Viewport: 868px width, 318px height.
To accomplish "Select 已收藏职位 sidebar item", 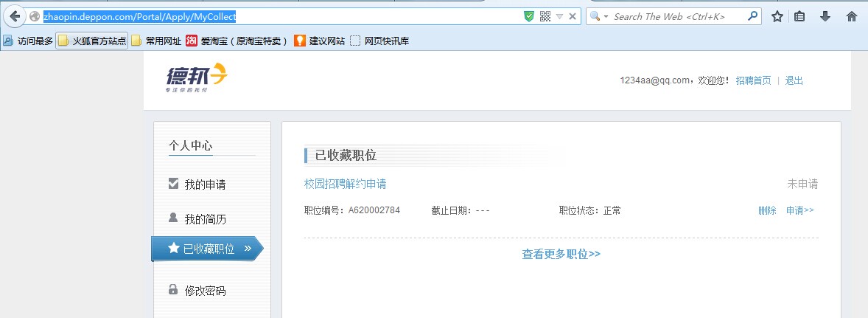I will tap(207, 249).
